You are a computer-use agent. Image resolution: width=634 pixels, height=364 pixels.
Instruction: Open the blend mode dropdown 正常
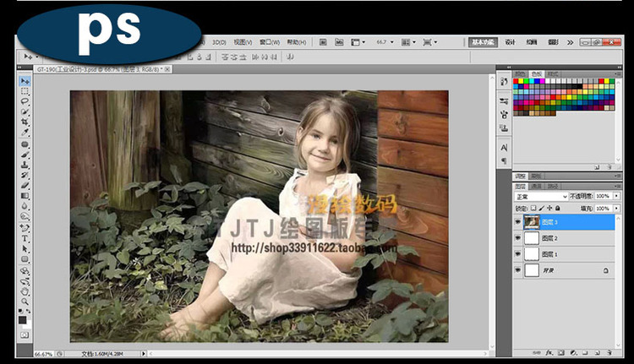[540, 197]
